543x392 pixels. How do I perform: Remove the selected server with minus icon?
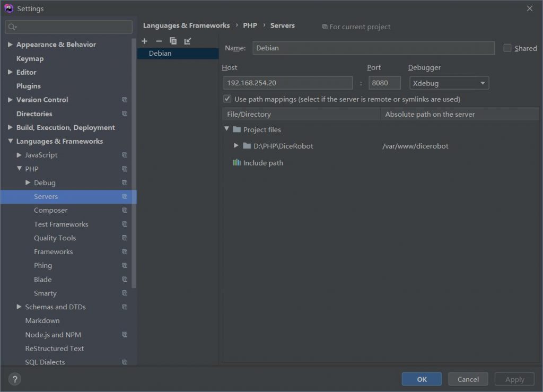pyautogui.click(x=159, y=41)
